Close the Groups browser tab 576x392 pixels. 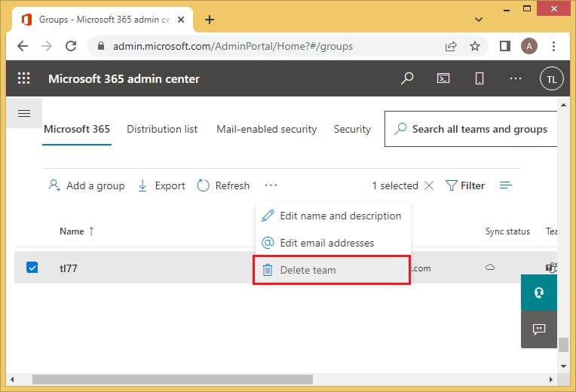coord(181,20)
